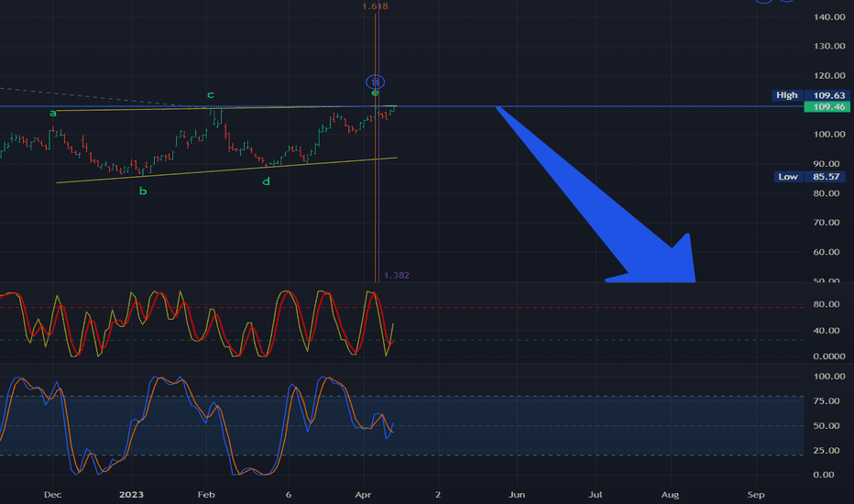Screen dimensions: 854x504
Task: Click the 130.00 price axis label
Action: 829,47
